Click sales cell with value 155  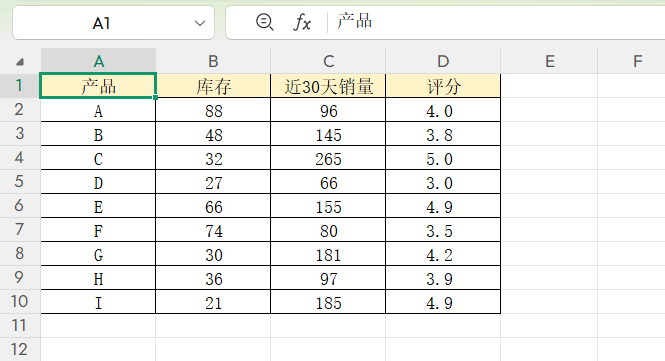click(x=328, y=206)
